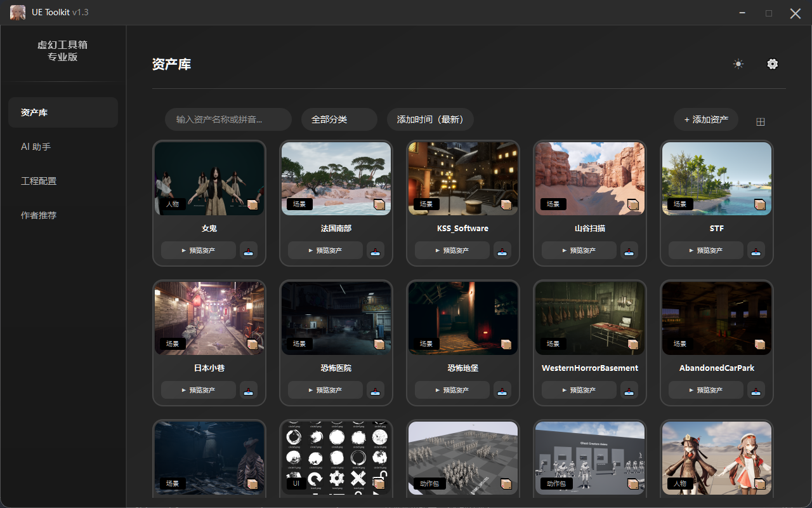Go to the 作者推荐 sidebar tab

pyautogui.click(x=39, y=215)
